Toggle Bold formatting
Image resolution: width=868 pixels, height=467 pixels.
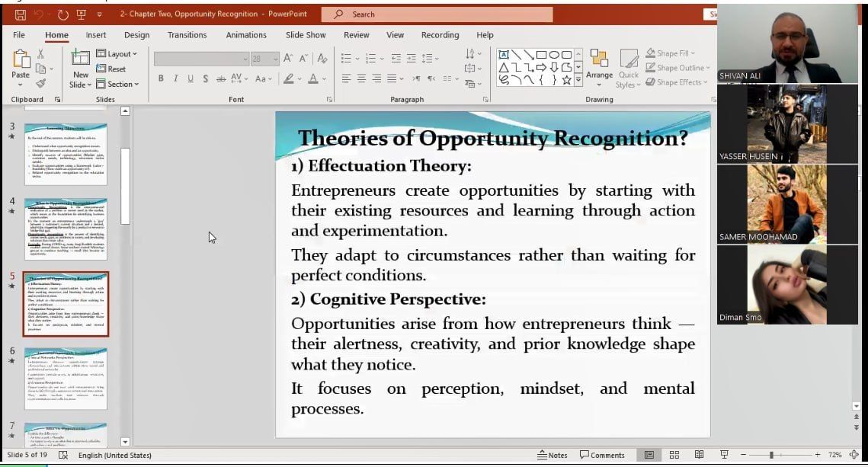pos(161,78)
